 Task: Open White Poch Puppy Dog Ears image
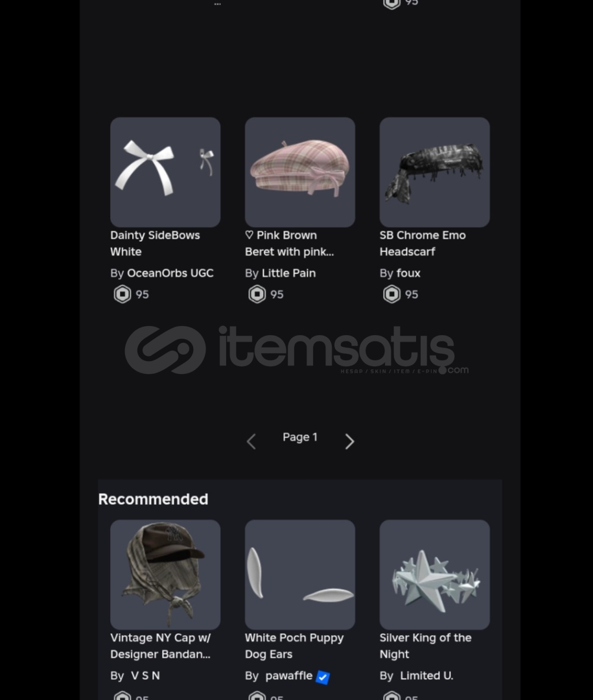(x=300, y=574)
